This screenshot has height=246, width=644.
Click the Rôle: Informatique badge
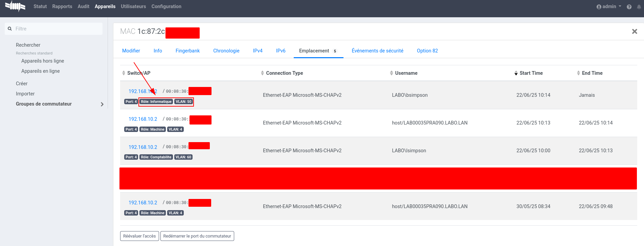tap(156, 102)
